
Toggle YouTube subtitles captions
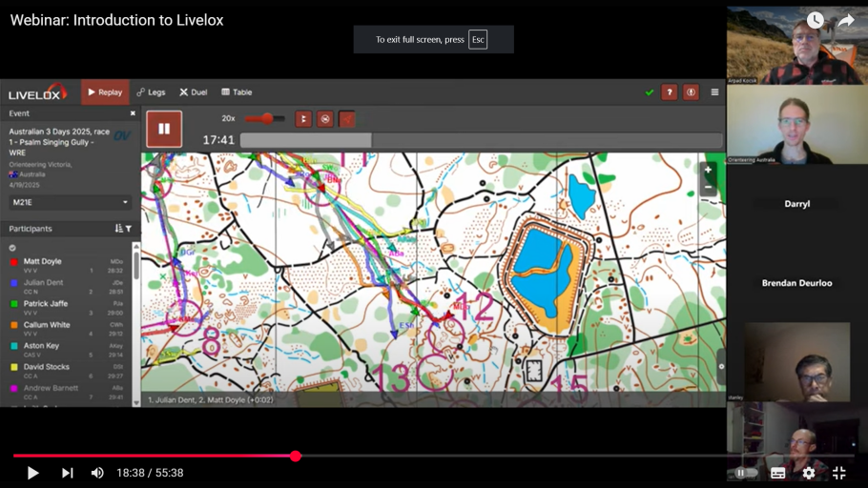777,473
